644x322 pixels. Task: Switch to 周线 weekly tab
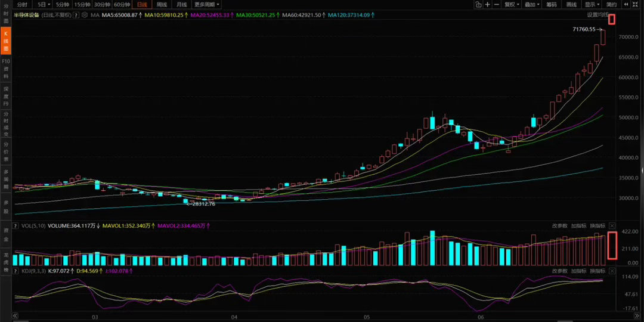(x=162, y=5)
